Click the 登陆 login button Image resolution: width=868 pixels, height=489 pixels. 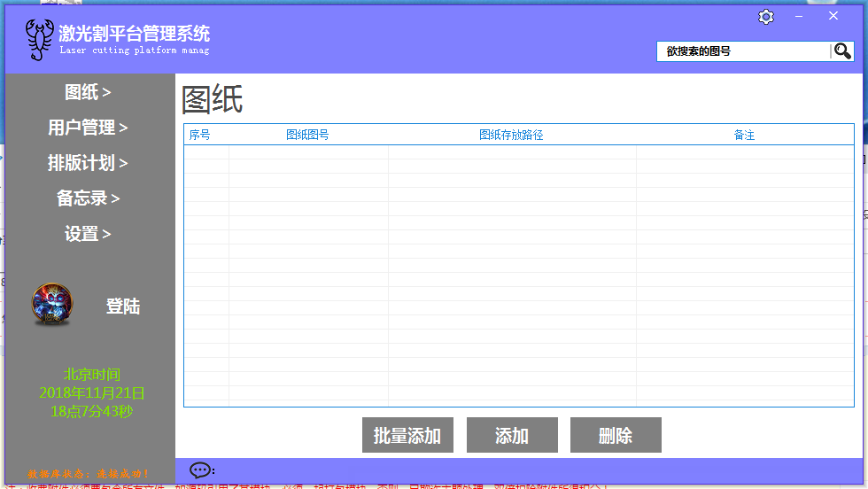point(122,307)
